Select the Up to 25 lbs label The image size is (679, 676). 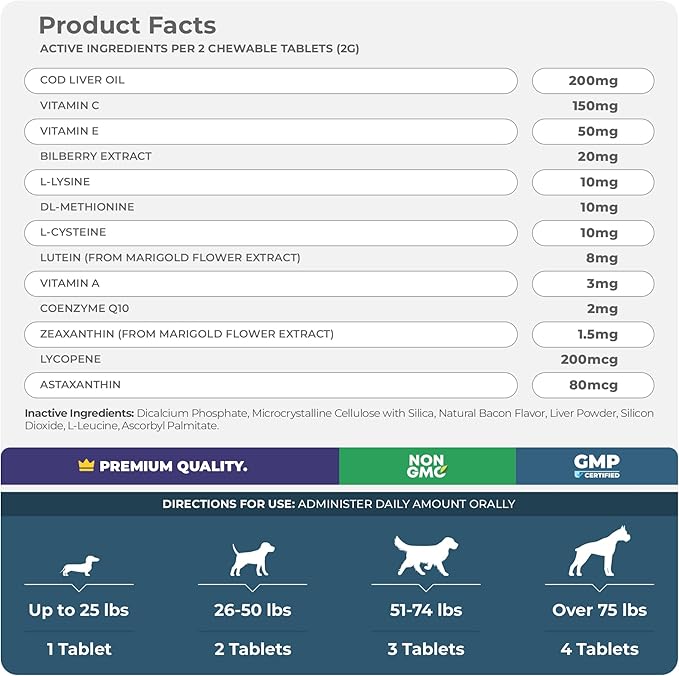[78, 610]
